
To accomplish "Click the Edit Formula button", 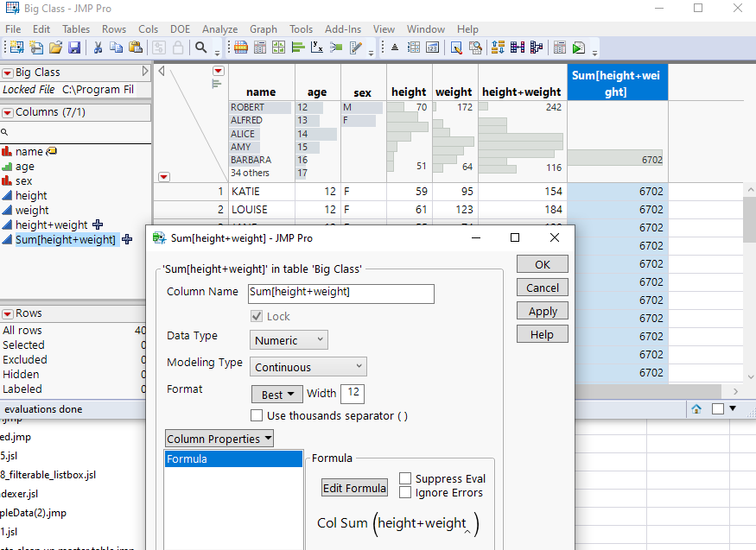I will [x=354, y=488].
